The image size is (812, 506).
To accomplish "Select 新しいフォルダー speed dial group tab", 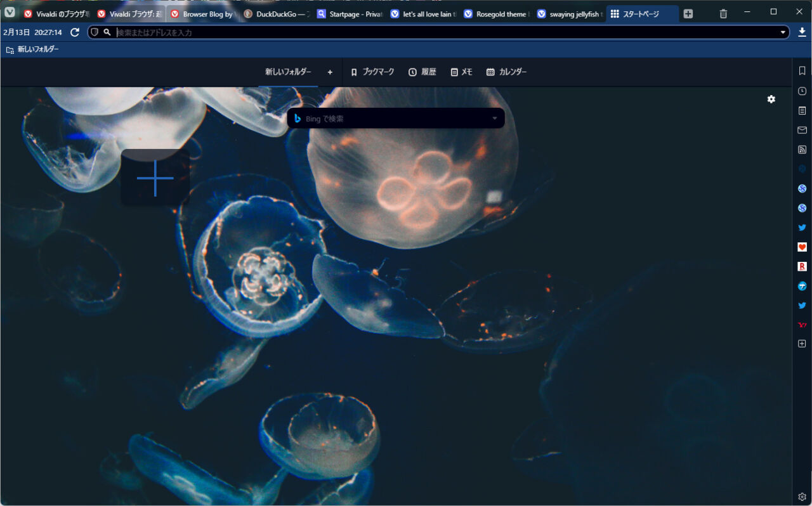I will [288, 72].
